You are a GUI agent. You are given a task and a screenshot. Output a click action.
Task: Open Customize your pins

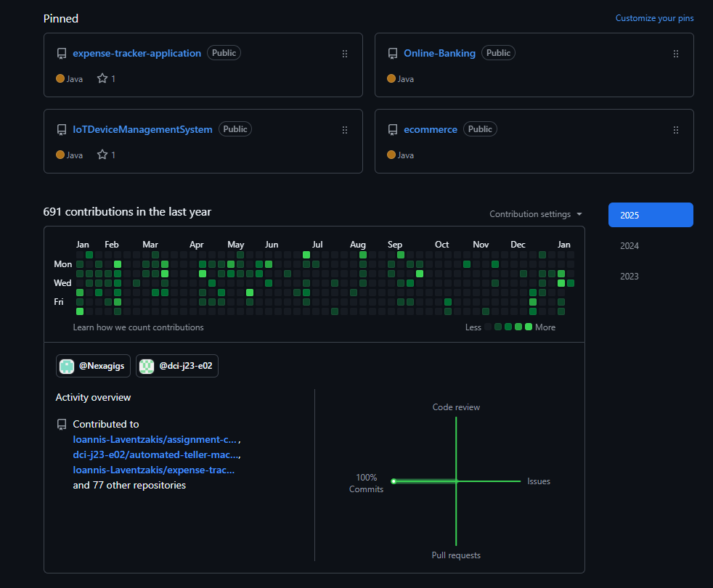tap(654, 17)
